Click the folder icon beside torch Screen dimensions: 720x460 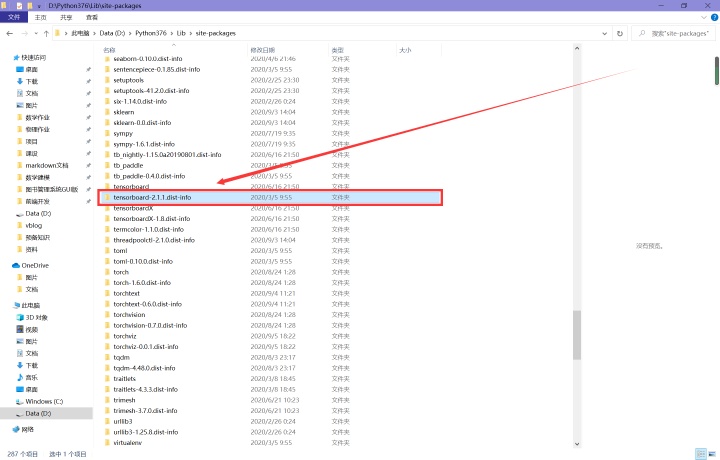coord(107,272)
